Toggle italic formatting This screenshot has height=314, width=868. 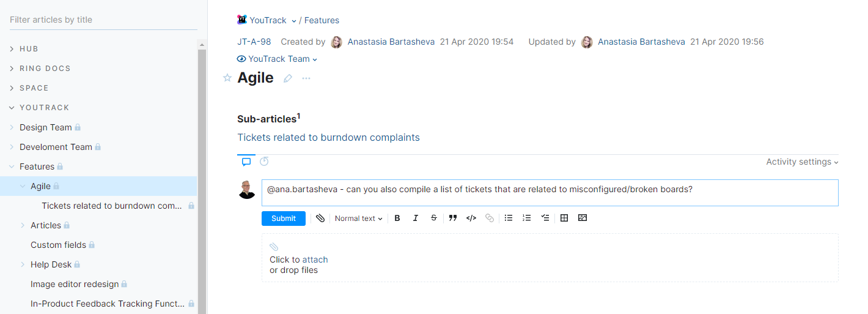pos(416,218)
